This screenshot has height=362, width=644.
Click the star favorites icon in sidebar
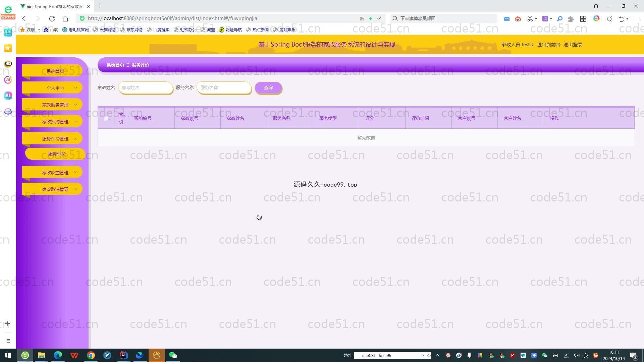(x=8, y=48)
